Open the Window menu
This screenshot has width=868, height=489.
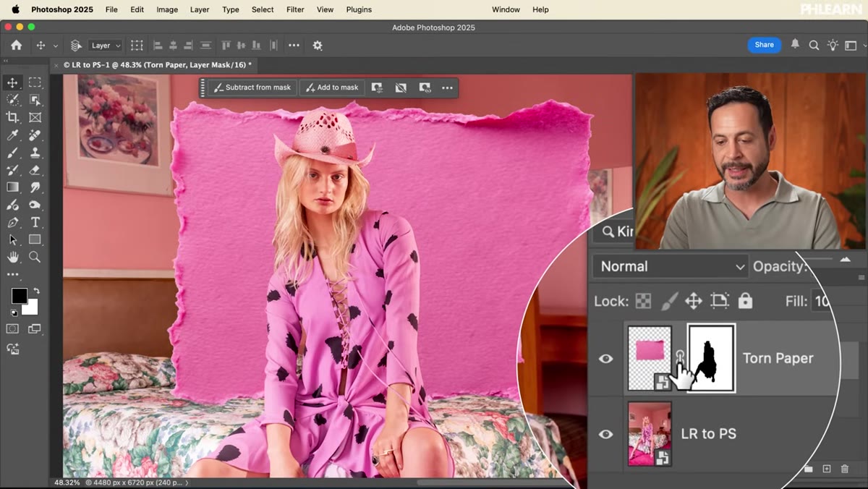click(x=506, y=9)
